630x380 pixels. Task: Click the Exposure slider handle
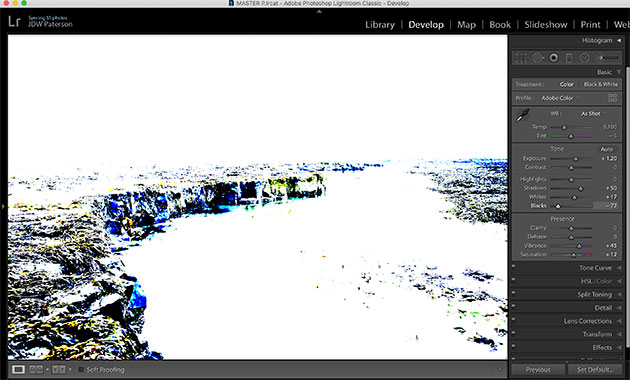pos(576,159)
